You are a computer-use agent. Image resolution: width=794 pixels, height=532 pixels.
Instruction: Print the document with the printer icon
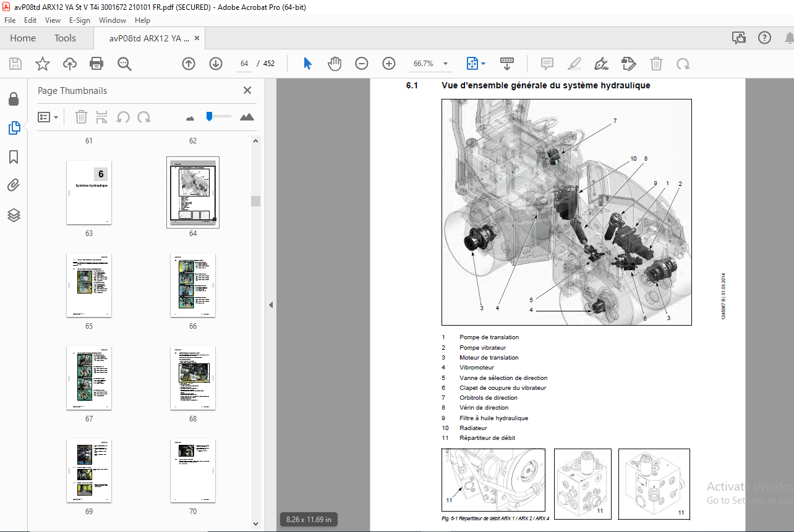tap(96, 64)
